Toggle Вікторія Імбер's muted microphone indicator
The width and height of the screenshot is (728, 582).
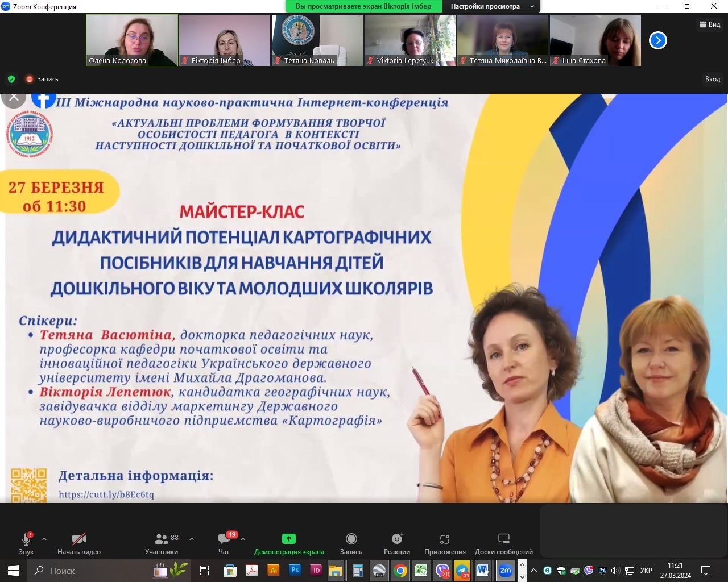click(x=185, y=60)
